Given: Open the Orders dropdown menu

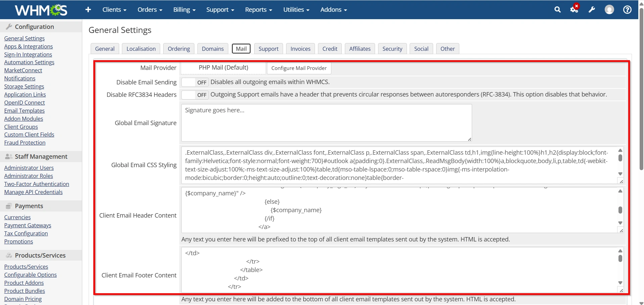Looking at the screenshot, I should coord(150,10).
